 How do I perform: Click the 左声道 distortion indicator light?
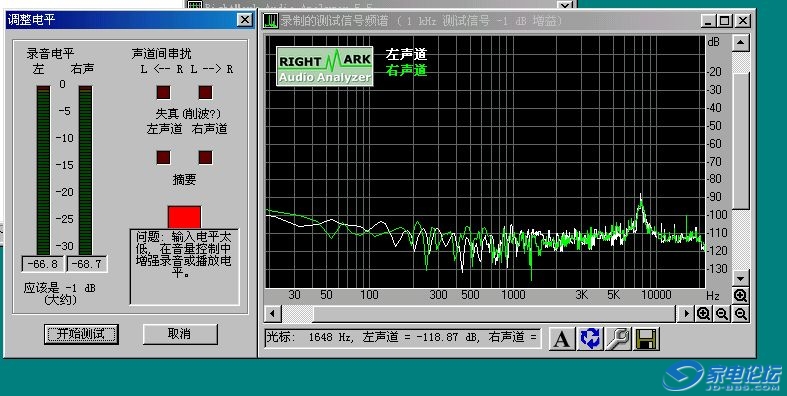[x=163, y=157]
